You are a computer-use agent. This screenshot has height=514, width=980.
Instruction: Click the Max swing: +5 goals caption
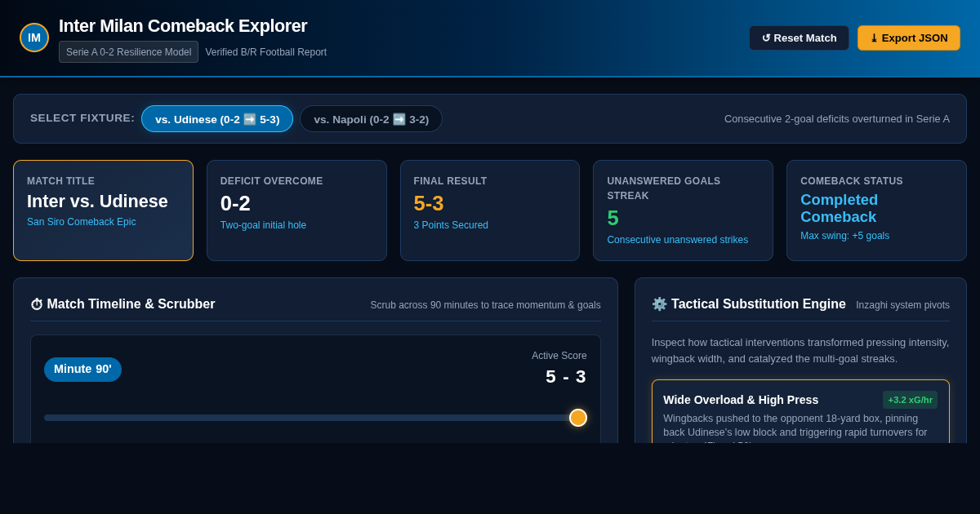844,236
